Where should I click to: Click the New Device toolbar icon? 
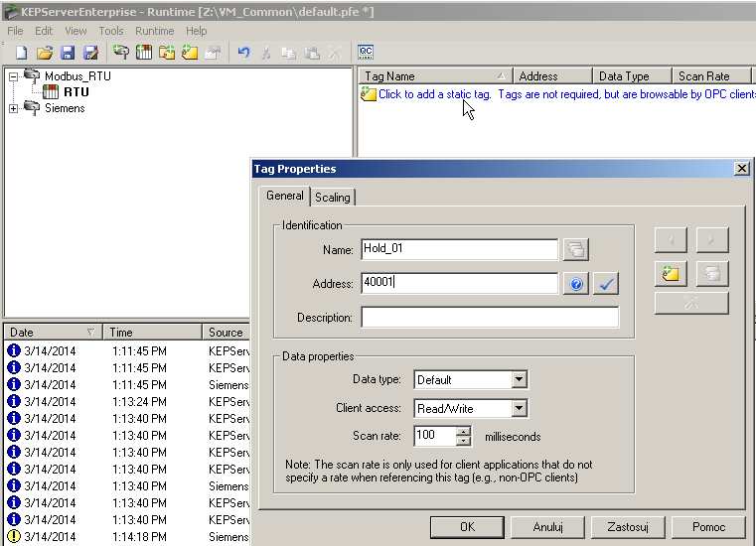(144, 52)
